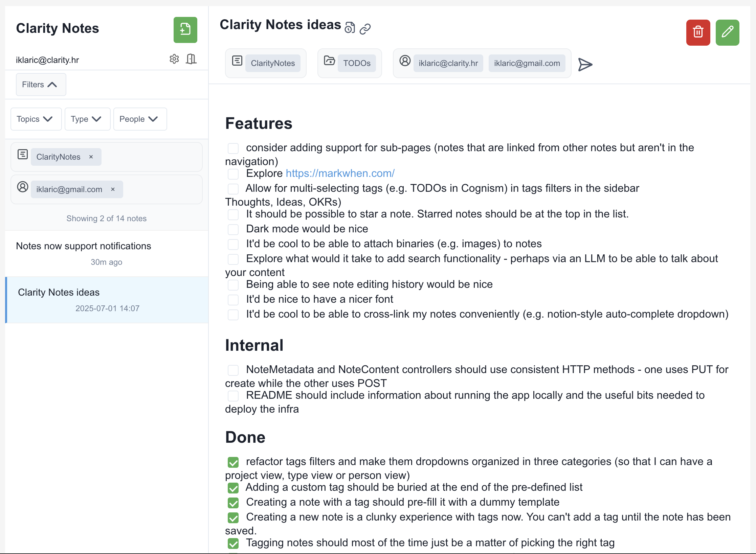Open the markwhen.com link
Viewport: 756px width, 554px height.
coord(340,173)
